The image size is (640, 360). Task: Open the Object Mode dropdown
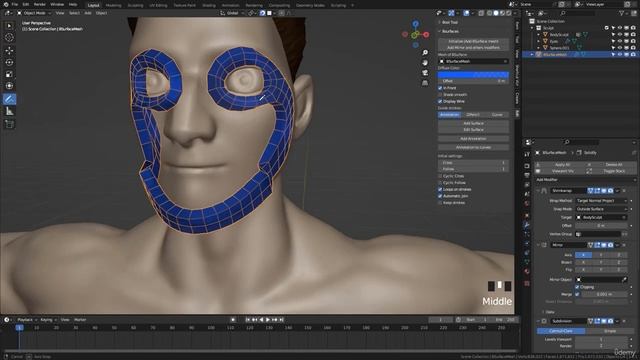tap(34, 13)
